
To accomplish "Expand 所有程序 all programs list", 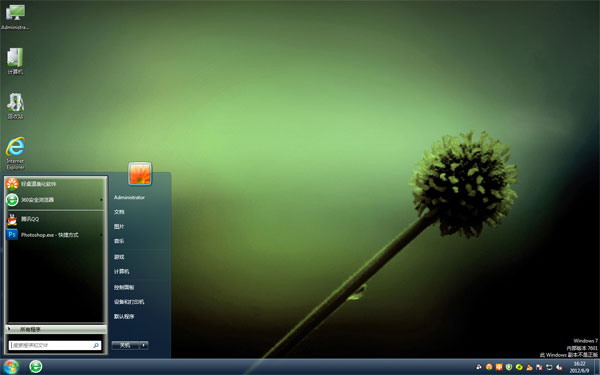I will tap(56, 329).
